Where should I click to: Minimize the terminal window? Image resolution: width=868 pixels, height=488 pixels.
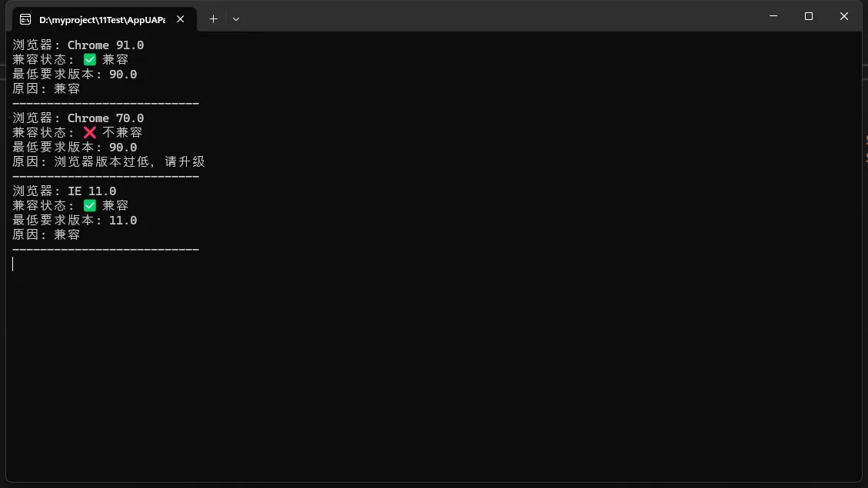773,16
